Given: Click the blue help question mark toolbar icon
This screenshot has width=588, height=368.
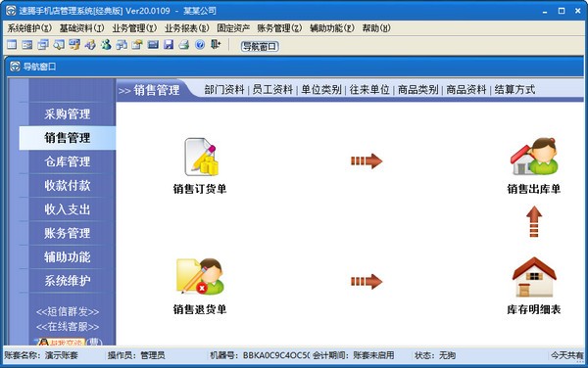Looking at the screenshot, I should [x=200, y=45].
